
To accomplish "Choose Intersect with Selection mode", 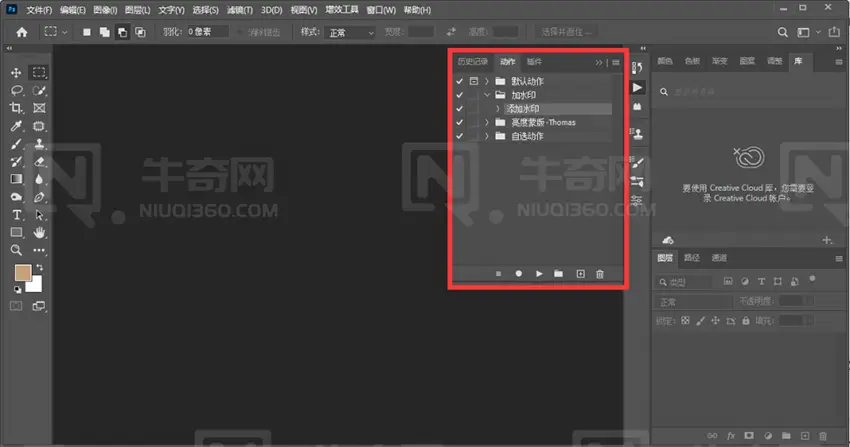I will click(x=140, y=33).
